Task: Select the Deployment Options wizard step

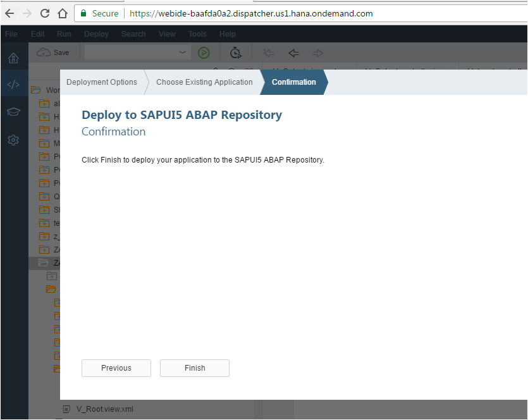Action: coord(102,82)
